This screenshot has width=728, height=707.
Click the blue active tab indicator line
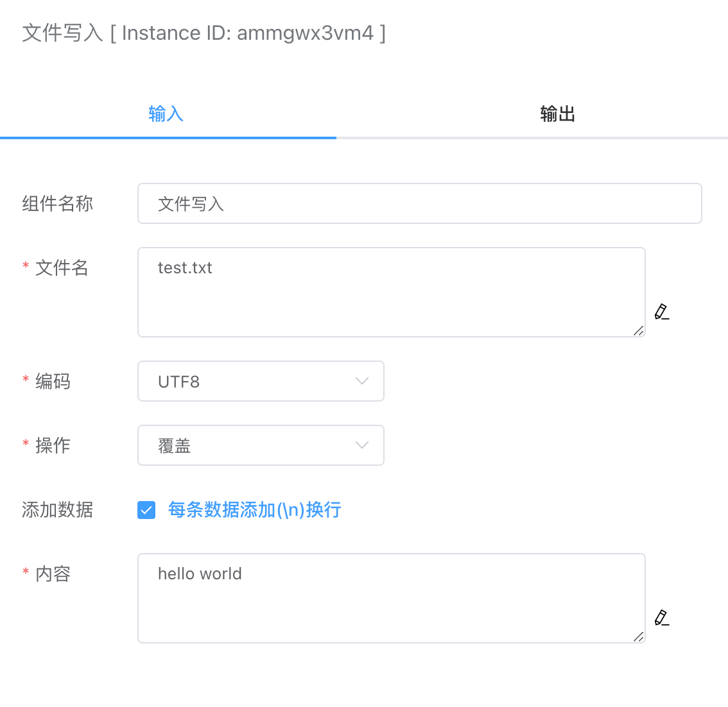[168, 136]
